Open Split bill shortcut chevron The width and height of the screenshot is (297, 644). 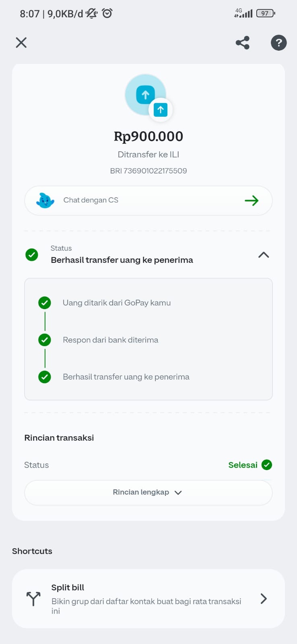(x=264, y=599)
